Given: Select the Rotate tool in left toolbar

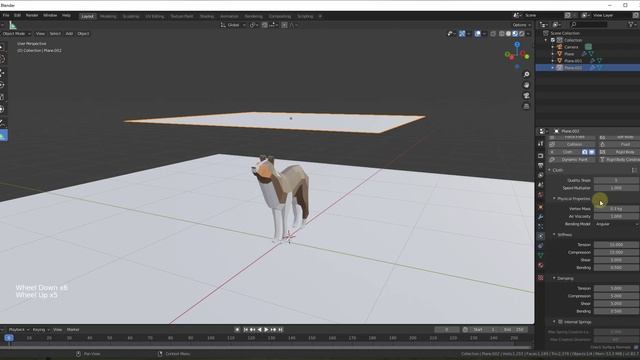Looking at the screenshot, I should tap(3, 85).
